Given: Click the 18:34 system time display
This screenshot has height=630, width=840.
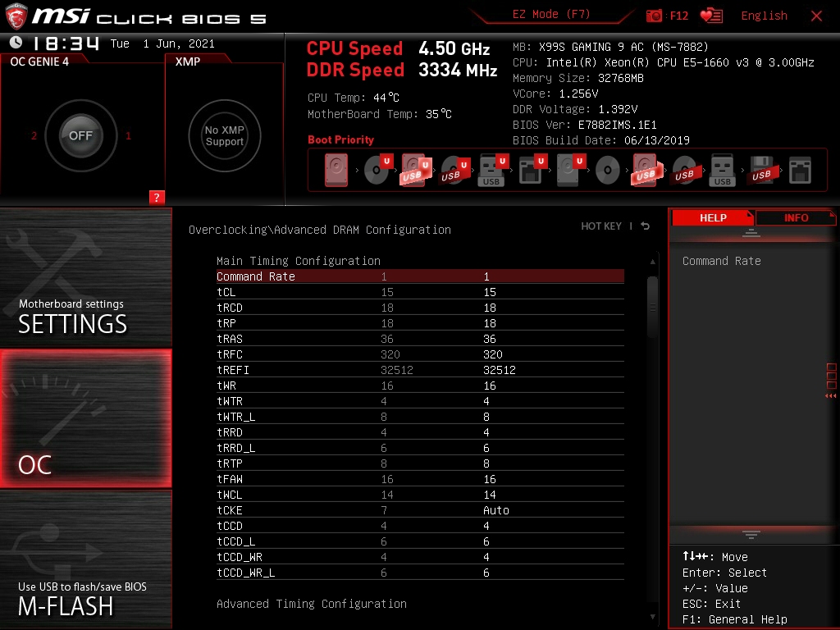Looking at the screenshot, I should (66, 43).
